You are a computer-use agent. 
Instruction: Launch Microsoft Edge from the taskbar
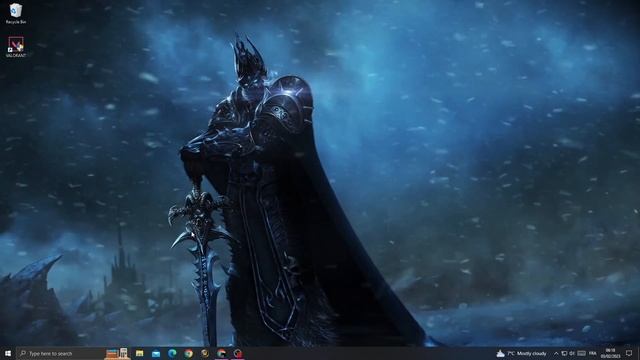point(172,353)
